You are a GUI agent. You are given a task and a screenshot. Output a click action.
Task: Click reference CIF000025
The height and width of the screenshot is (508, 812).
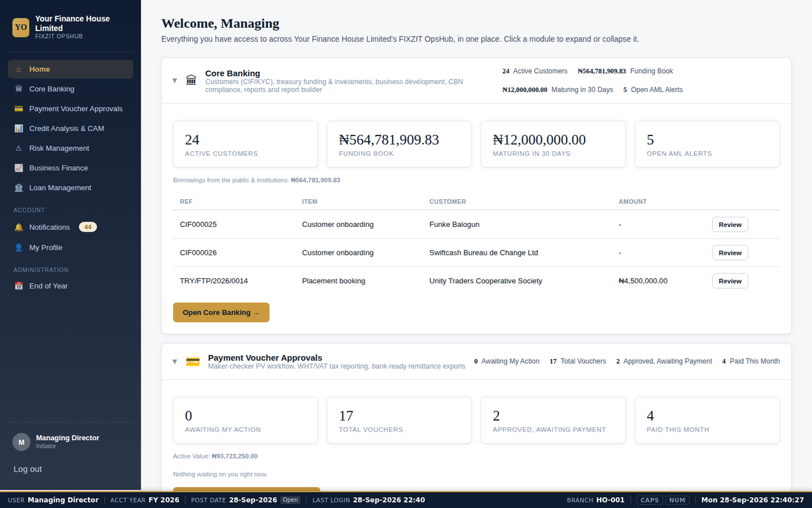pyautogui.click(x=198, y=224)
